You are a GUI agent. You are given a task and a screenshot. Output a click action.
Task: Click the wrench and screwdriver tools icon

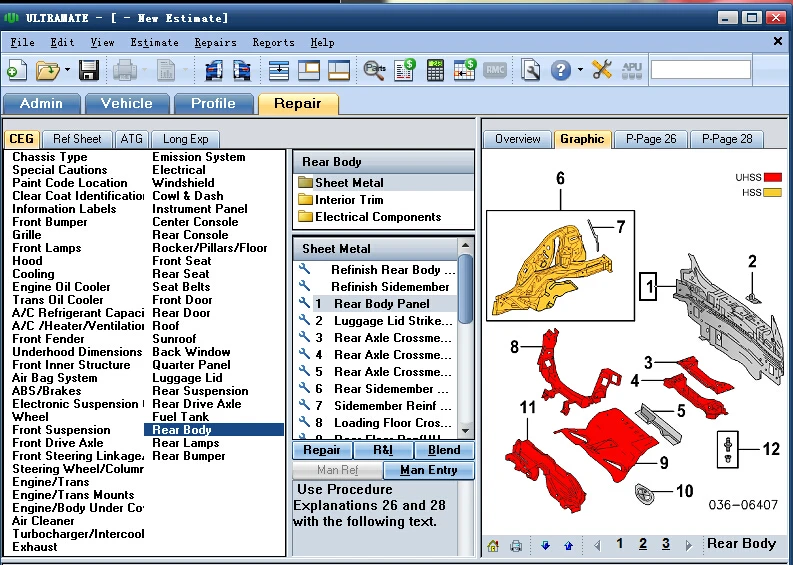pyautogui.click(x=601, y=70)
